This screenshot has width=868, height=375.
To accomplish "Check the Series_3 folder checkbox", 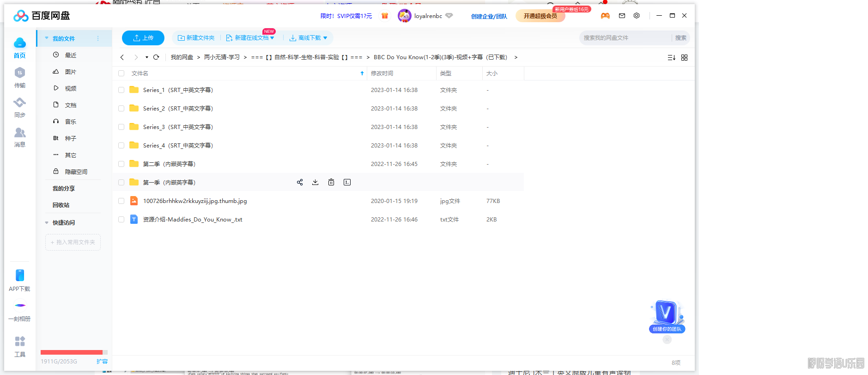I will click(x=121, y=127).
